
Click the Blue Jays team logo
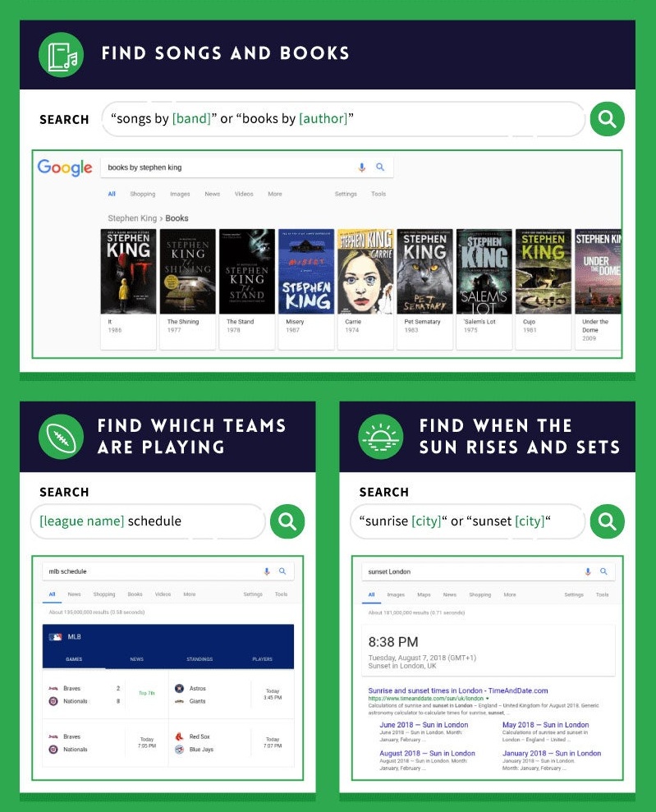coord(179,750)
